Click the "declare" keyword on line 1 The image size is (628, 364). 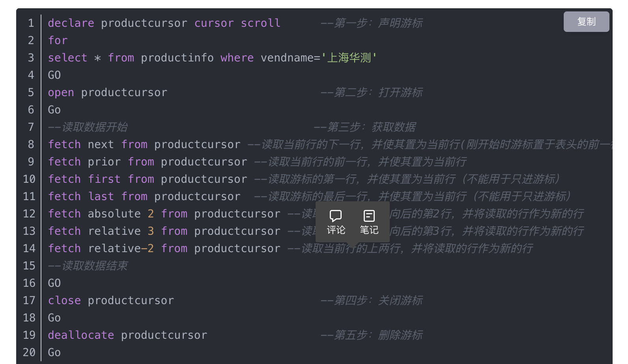(71, 23)
